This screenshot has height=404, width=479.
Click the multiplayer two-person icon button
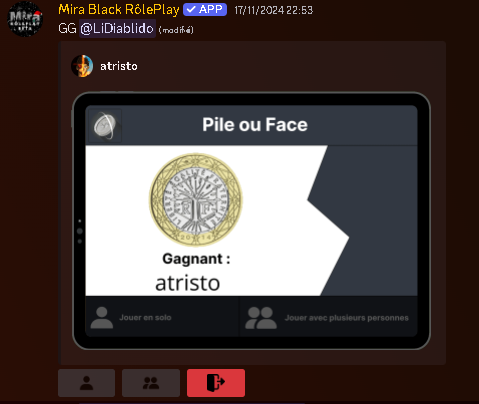[x=151, y=383]
